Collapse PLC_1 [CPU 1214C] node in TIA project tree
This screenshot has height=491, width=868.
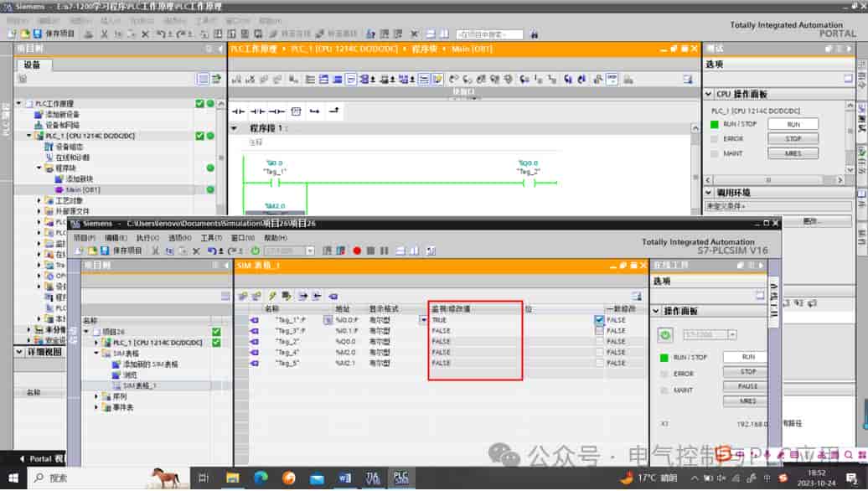[29, 136]
